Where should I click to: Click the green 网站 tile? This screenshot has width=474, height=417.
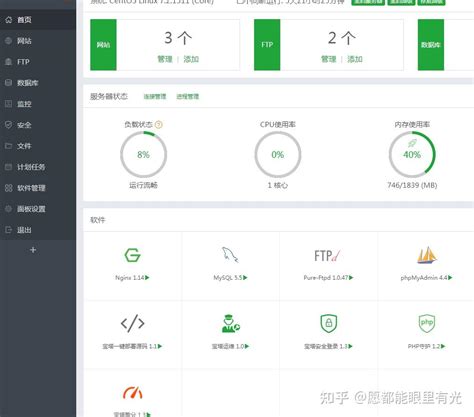[x=103, y=45]
